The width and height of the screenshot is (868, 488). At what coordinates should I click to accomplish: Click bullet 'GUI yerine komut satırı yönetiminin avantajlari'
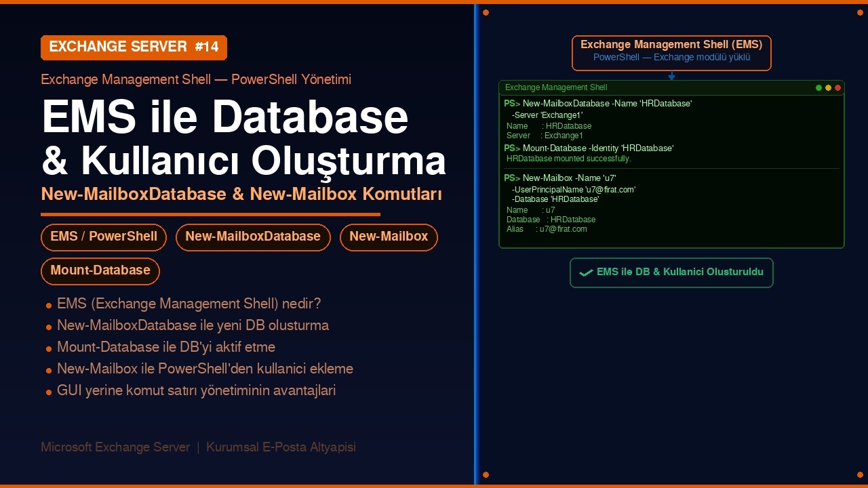[196, 390]
